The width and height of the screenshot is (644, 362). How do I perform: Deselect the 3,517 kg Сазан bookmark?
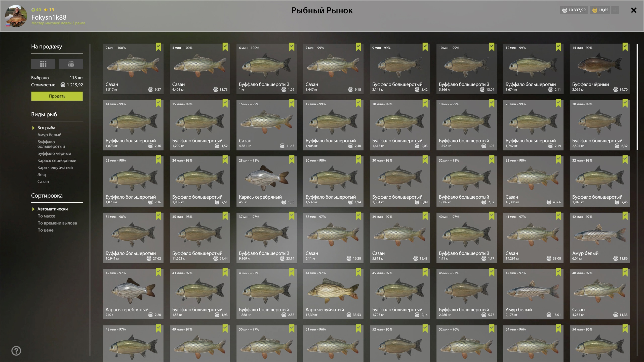(158, 47)
